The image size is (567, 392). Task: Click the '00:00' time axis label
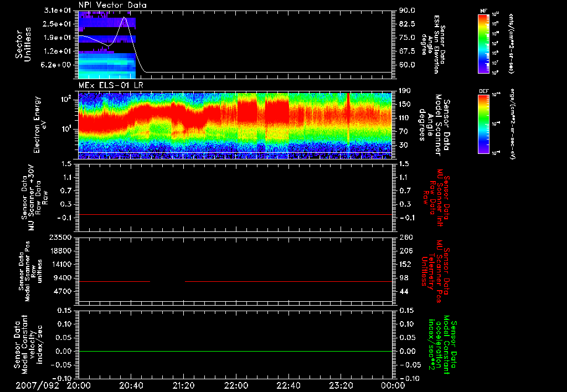[393, 386]
